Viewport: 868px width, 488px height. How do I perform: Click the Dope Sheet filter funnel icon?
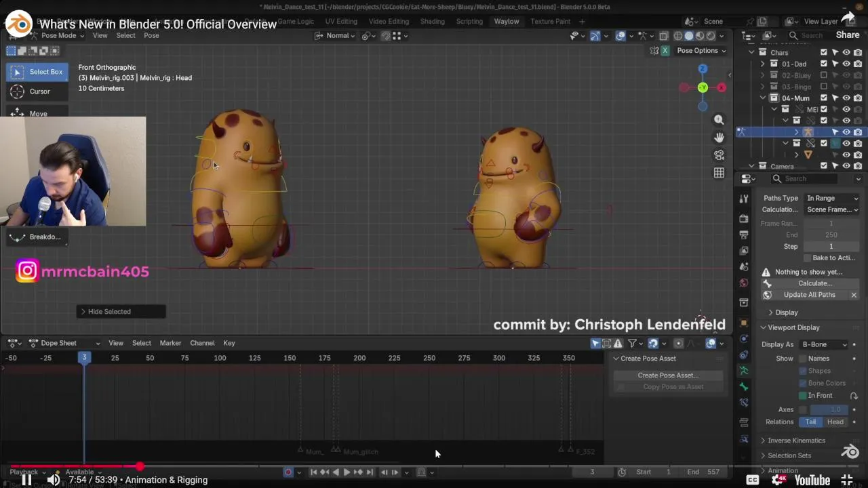click(x=632, y=344)
